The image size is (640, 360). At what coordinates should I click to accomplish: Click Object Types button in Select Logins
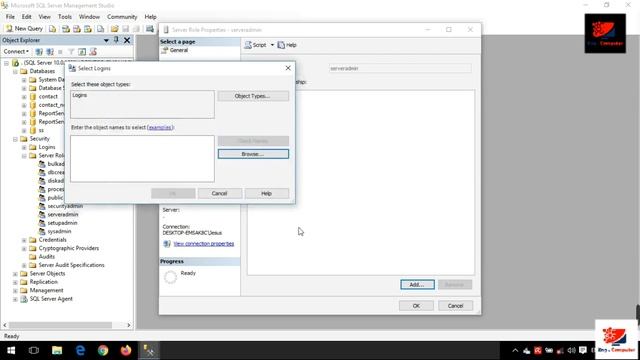(253, 96)
